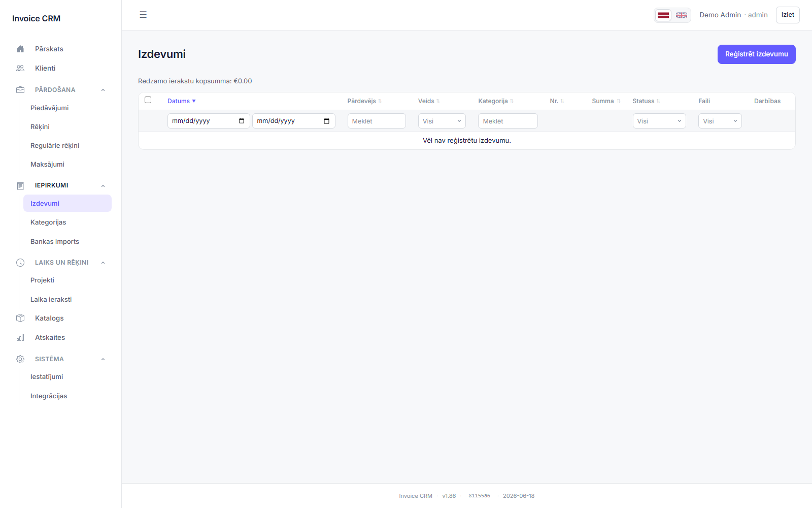
Task: Go to Projekti page
Action: (x=42, y=280)
